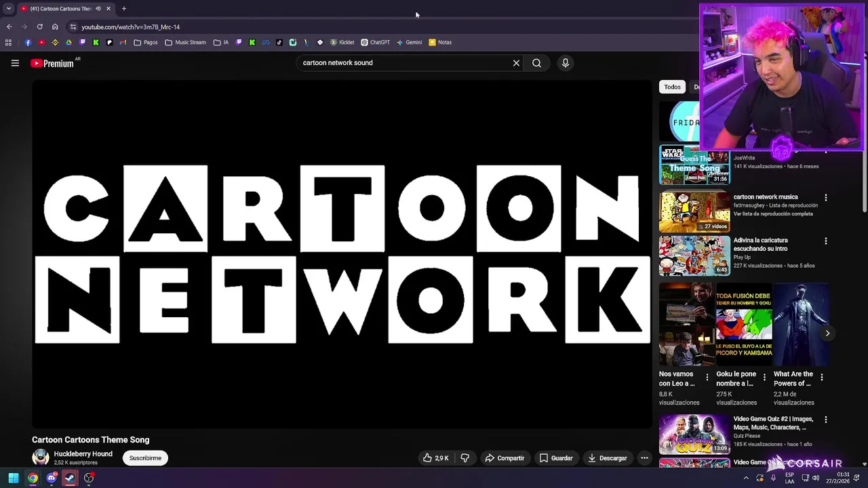868x488 pixels.
Task: Change ESP LAA keyboard language indicator
Action: [x=790, y=478]
